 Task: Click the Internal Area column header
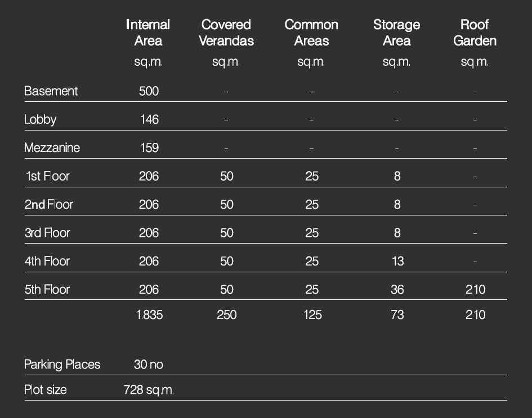tap(149, 33)
